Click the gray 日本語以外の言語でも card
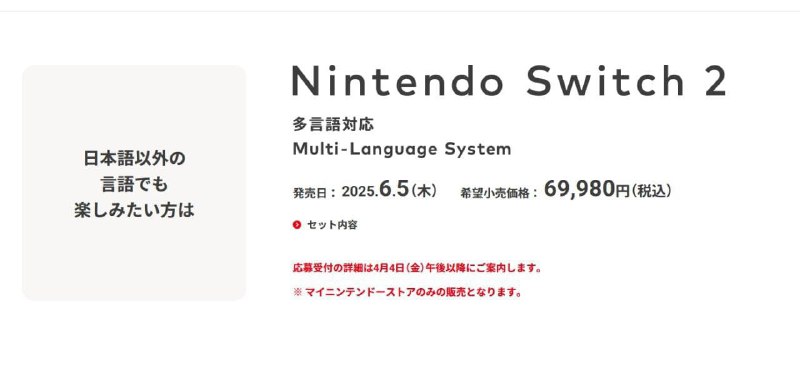Viewport: 800px width, 367px height. pos(134,183)
